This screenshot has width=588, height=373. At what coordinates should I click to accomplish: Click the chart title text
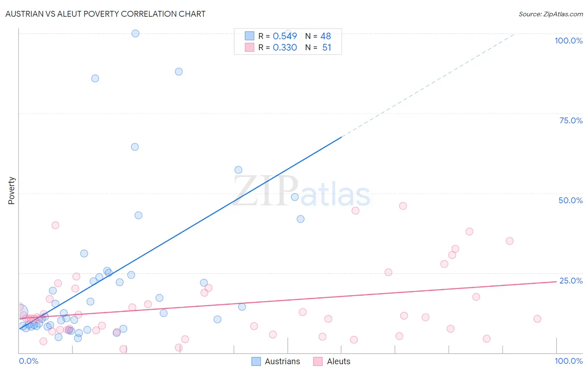[105, 14]
